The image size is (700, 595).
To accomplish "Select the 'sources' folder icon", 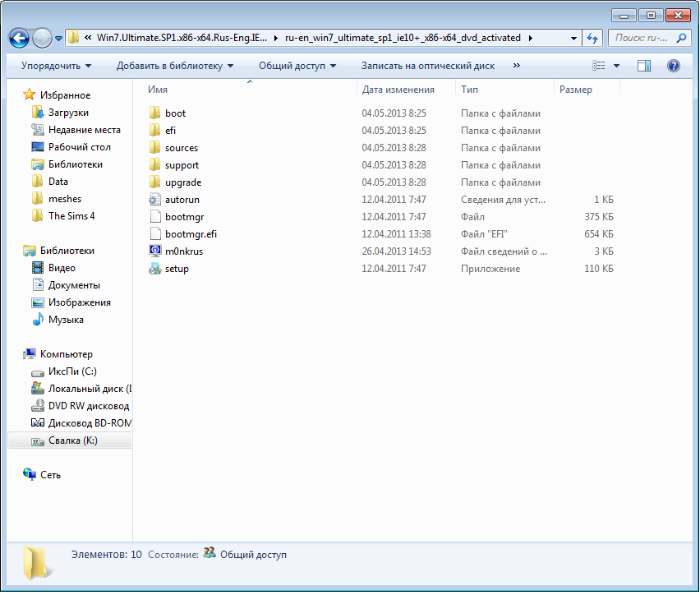I will pyautogui.click(x=155, y=147).
